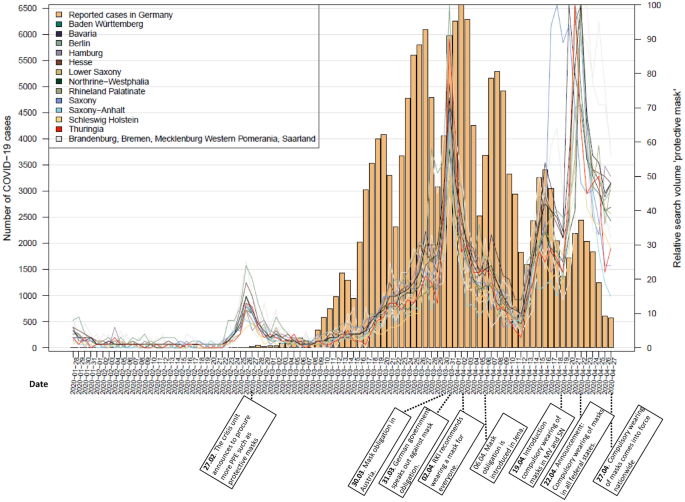Click the 02.04 RKI recommends mask annotation
This screenshot has height=502, width=685.
[450, 453]
